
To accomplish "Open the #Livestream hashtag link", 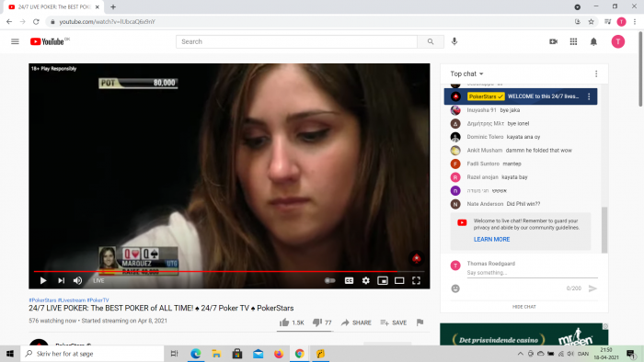I will click(72, 300).
